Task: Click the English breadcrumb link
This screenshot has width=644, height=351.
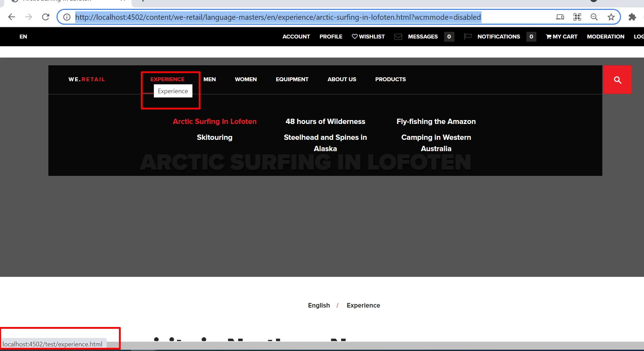Action: pos(319,305)
